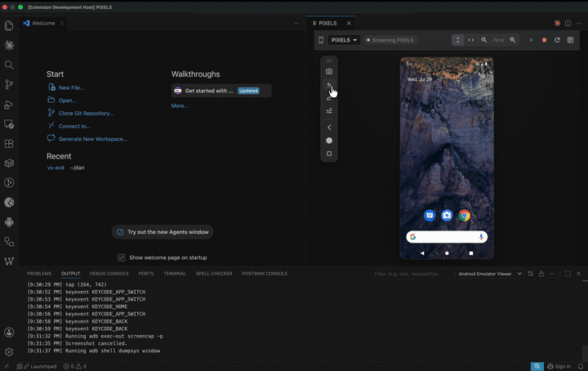Open the POSTMAN CONSOLE tab
Viewport: 588px width, 371px height.
point(265,274)
